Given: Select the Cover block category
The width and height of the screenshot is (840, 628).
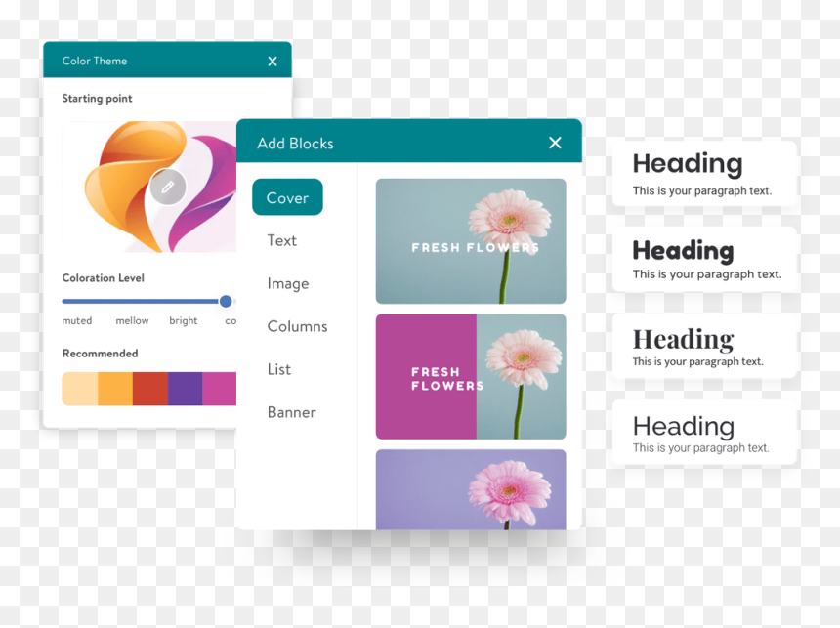Looking at the screenshot, I should (x=287, y=197).
